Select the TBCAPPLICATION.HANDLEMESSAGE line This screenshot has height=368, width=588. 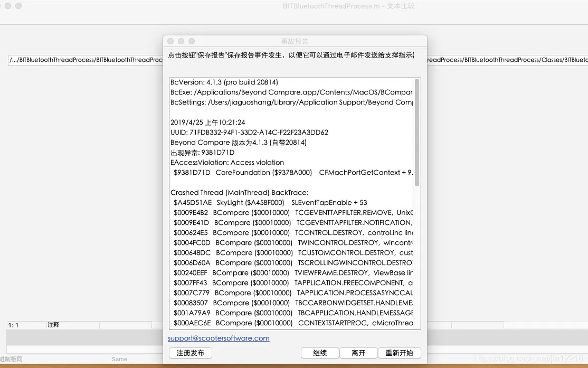point(293,313)
